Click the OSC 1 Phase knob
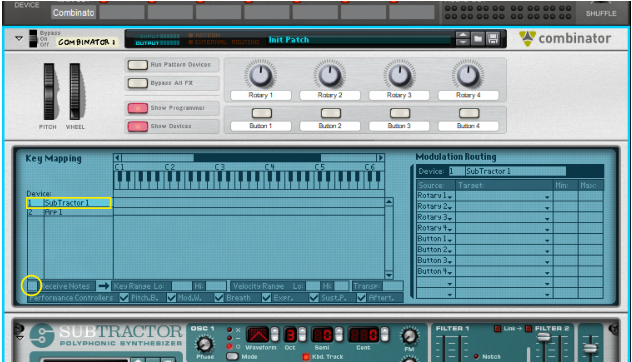 (x=205, y=344)
